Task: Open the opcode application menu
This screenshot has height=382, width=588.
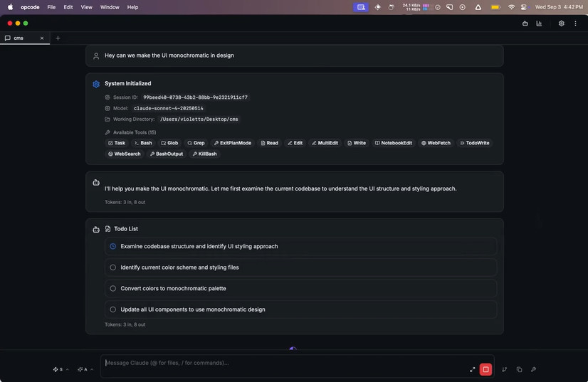Action: 30,7
